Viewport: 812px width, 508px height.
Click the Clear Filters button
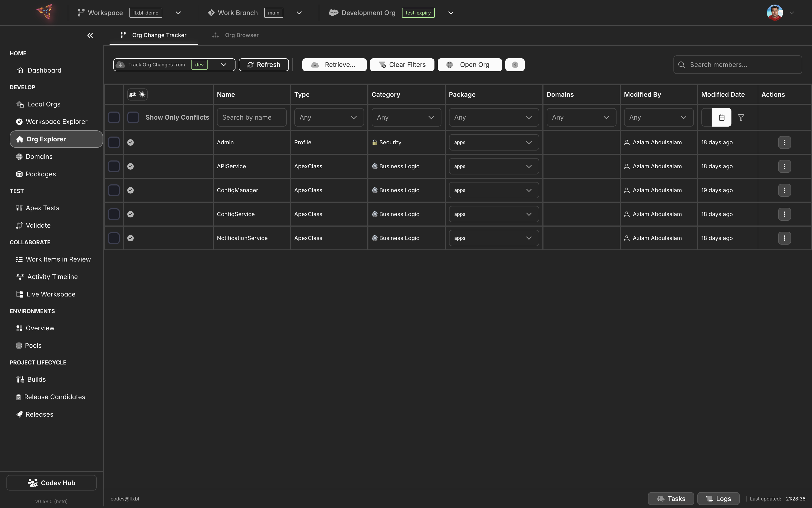402,65
